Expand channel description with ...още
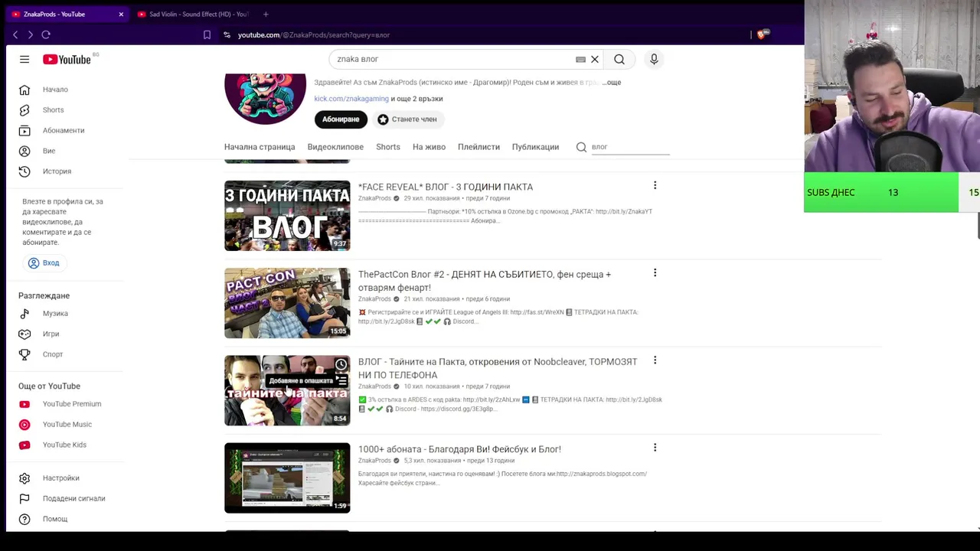Image resolution: width=980 pixels, height=551 pixels. 611,83
